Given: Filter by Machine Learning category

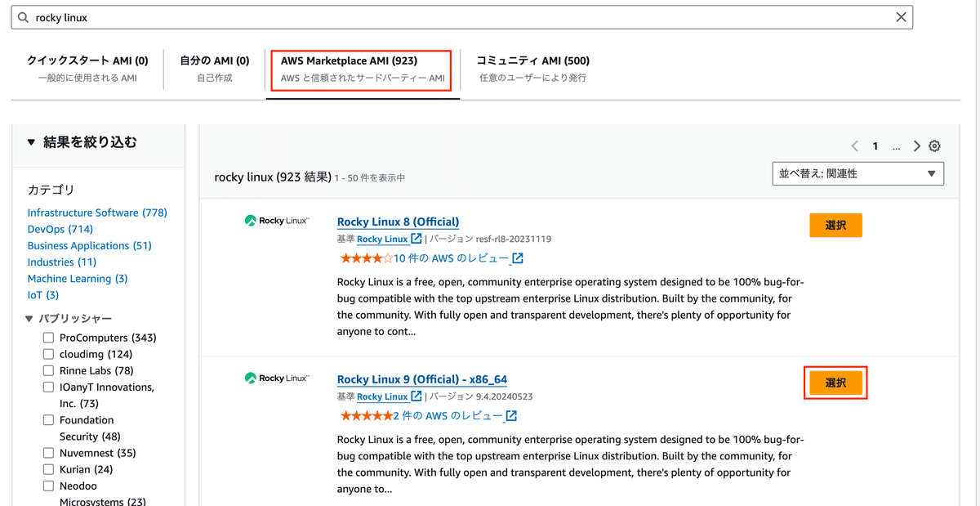Looking at the screenshot, I should point(78,278).
